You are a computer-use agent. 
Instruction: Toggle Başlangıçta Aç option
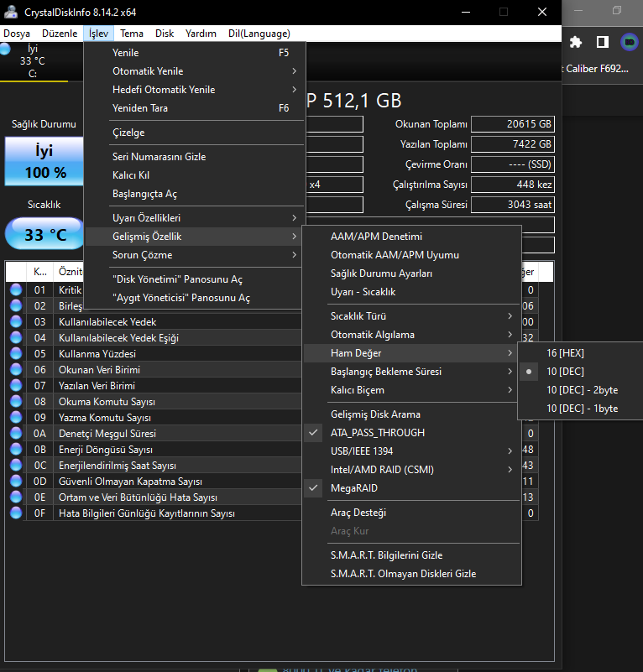pos(195,194)
